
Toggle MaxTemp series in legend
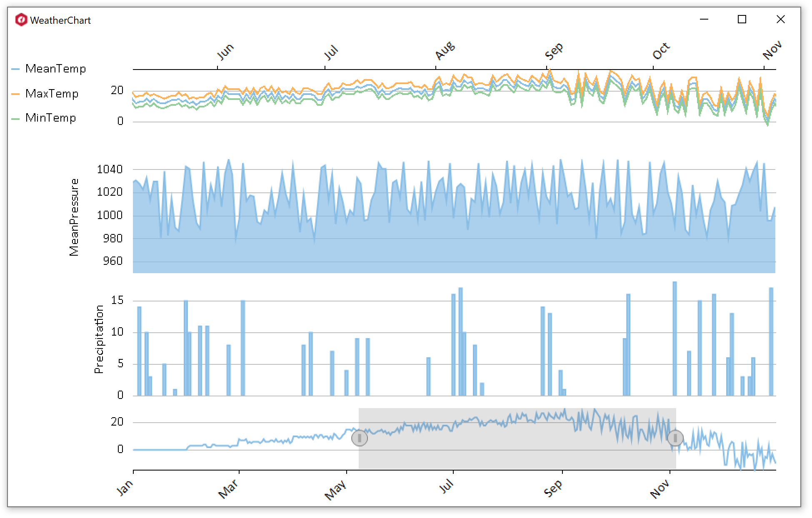point(52,94)
